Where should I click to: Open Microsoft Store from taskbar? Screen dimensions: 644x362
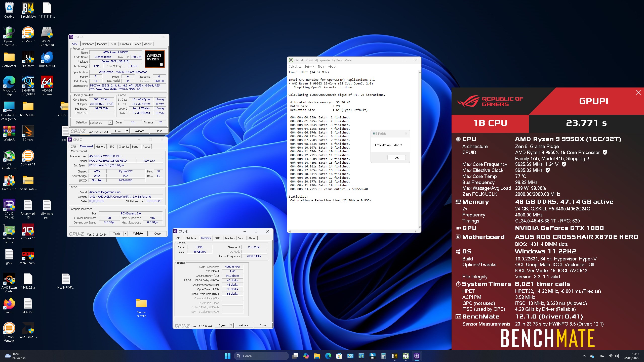point(339,356)
